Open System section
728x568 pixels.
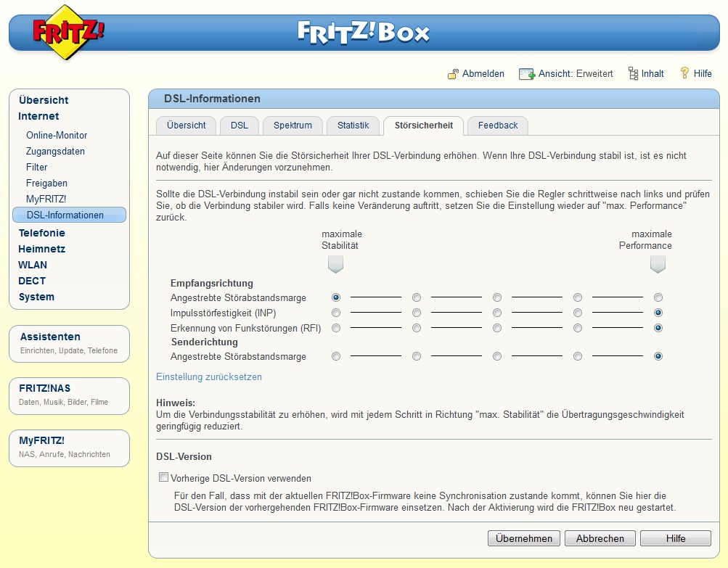click(x=36, y=297)
